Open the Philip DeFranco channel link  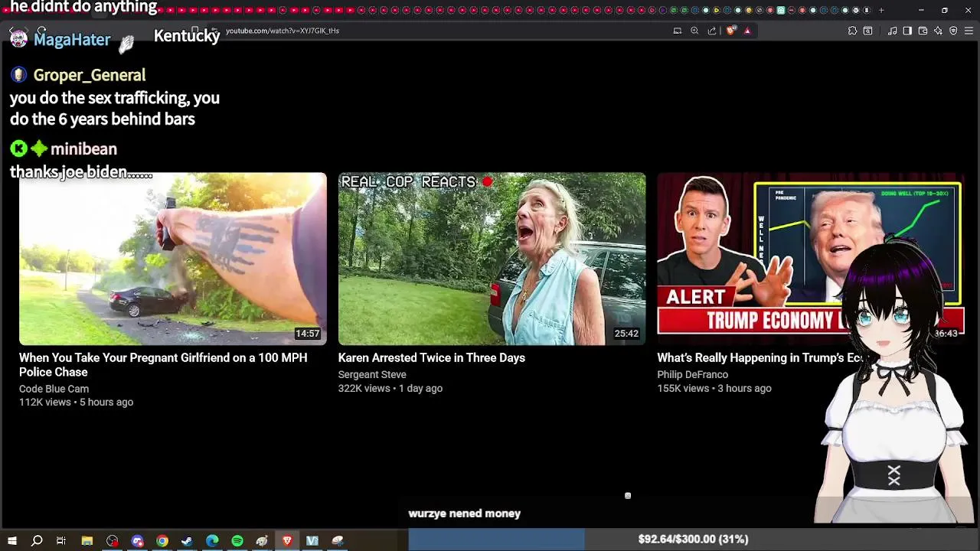coord(693,374)
